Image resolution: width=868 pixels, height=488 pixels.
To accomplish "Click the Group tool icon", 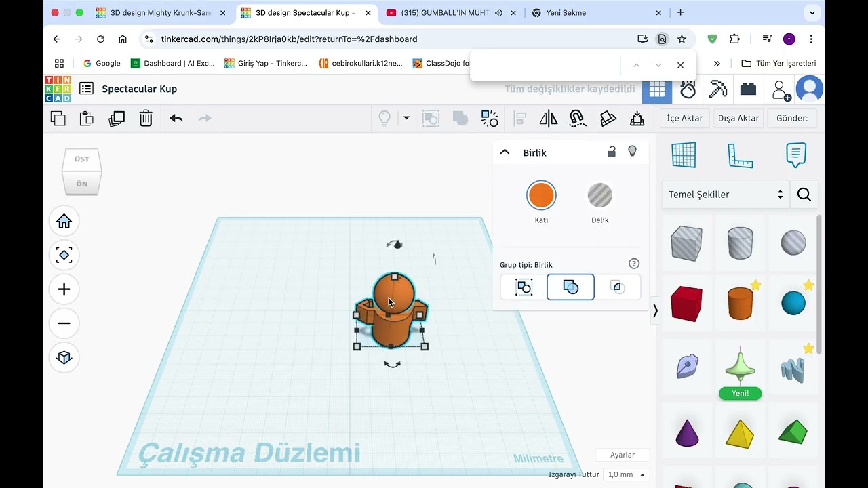I will coord(431,119).
